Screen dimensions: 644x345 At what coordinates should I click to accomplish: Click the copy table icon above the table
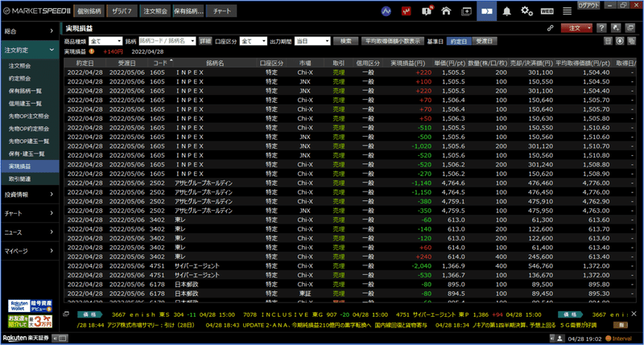[632, 41]
